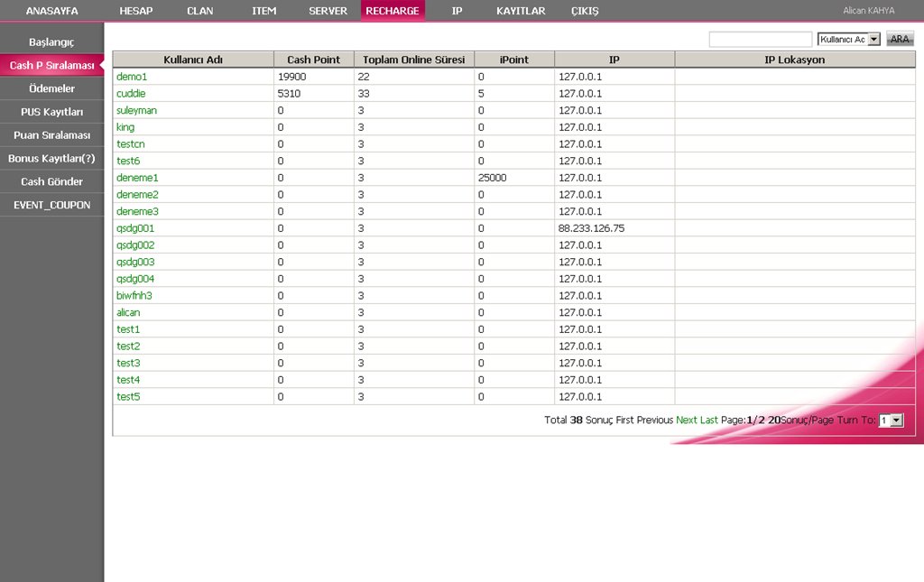
Task: Jump to the Last results page
Action: 709,420
